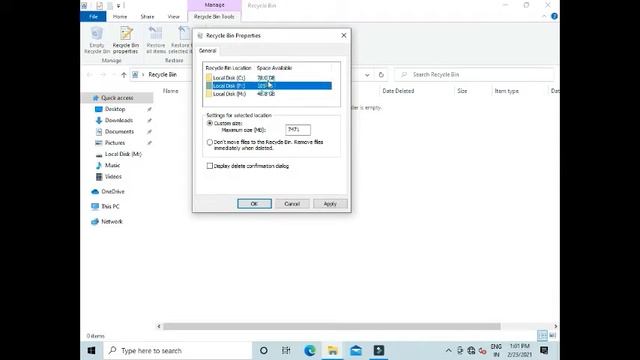This screenshot has height=360, width=640.
Task: Select highlighted Local Disk row in dialog
Action: [x=269, y=86]
